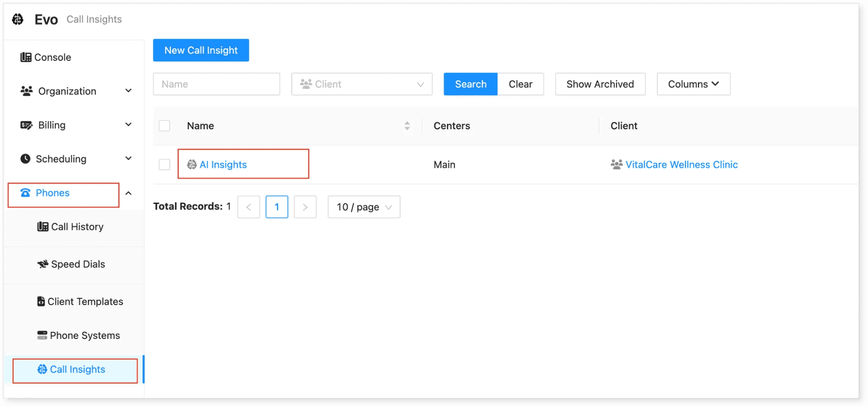
Task: Click the Phones telephone icon
Action: click(x=26, y=193)
